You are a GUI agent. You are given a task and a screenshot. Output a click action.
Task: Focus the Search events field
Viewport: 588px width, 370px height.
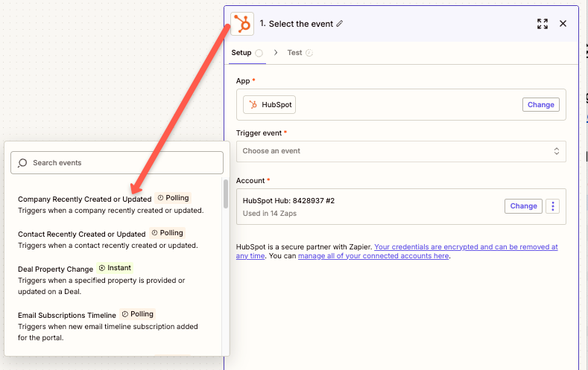[117, 162]
